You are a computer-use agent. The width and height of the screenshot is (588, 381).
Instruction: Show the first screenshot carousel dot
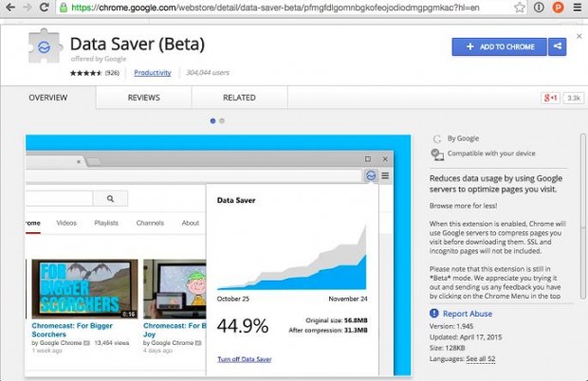coord(213,120)
